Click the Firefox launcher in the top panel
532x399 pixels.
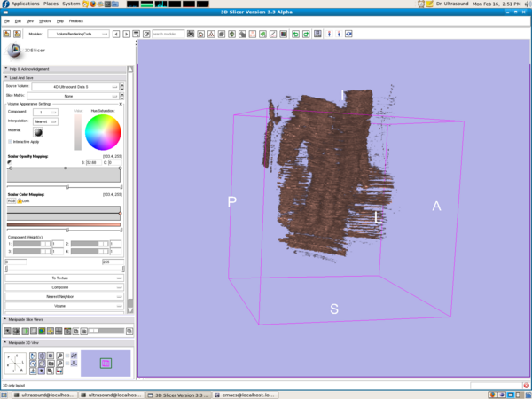click(x=93, y=4)
